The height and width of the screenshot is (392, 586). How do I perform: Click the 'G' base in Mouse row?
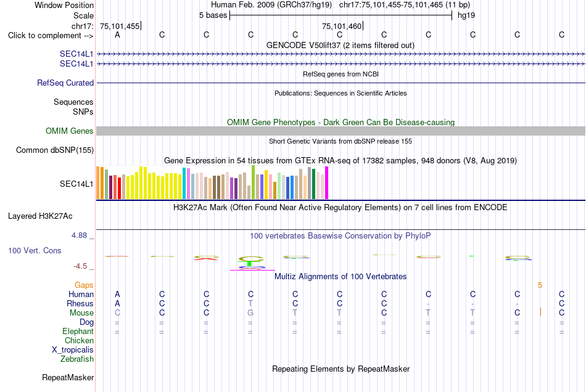(250, 313)
